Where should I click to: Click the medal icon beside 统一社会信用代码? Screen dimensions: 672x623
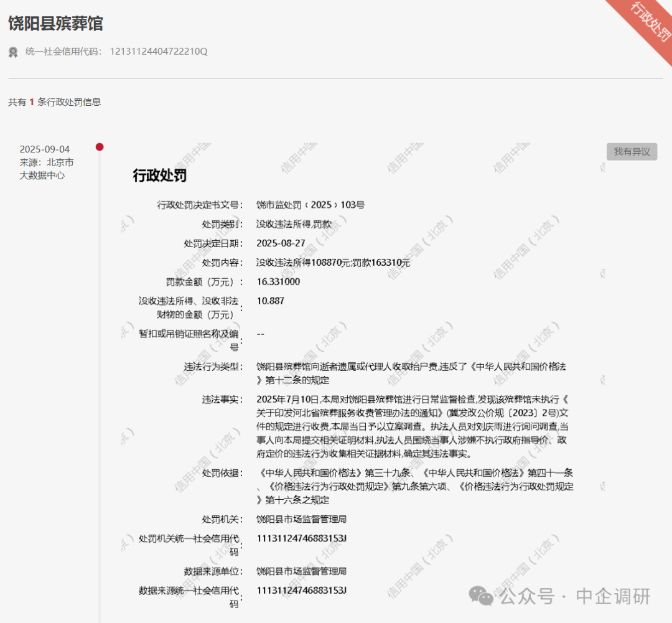pos(13,52)
